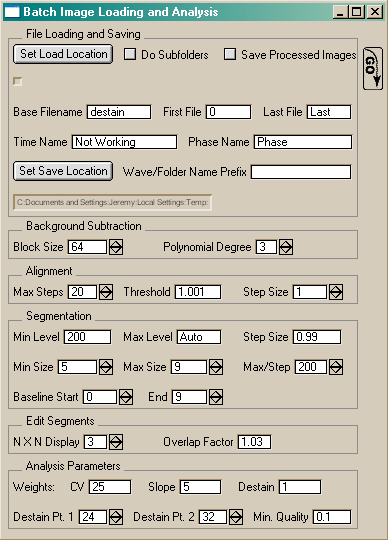Click the Alignment Threshold field

point(198,292)
